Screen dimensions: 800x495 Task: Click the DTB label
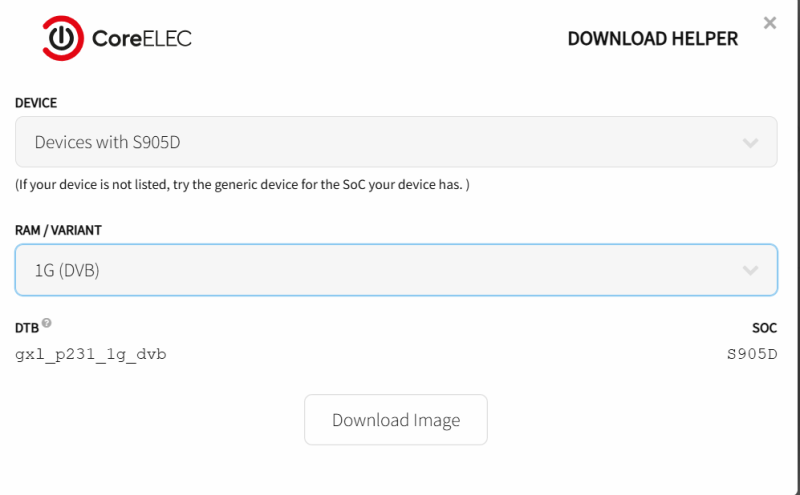coord(27,328)
